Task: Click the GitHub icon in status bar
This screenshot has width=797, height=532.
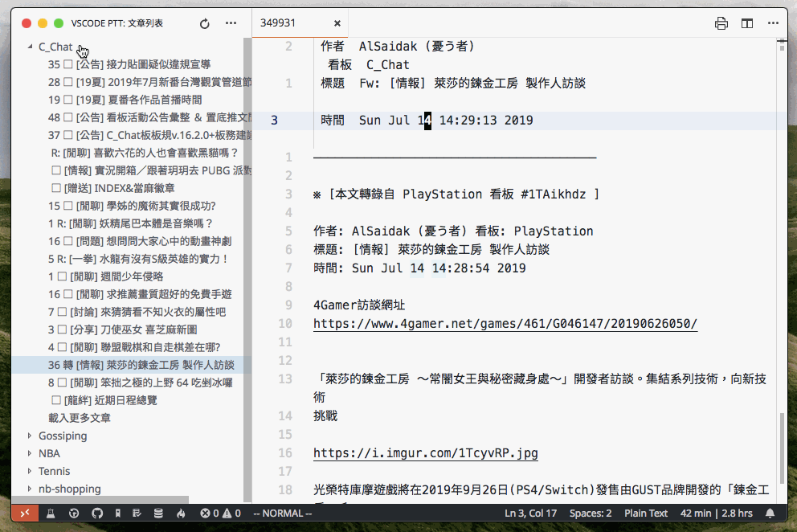Action: [97, 514]
